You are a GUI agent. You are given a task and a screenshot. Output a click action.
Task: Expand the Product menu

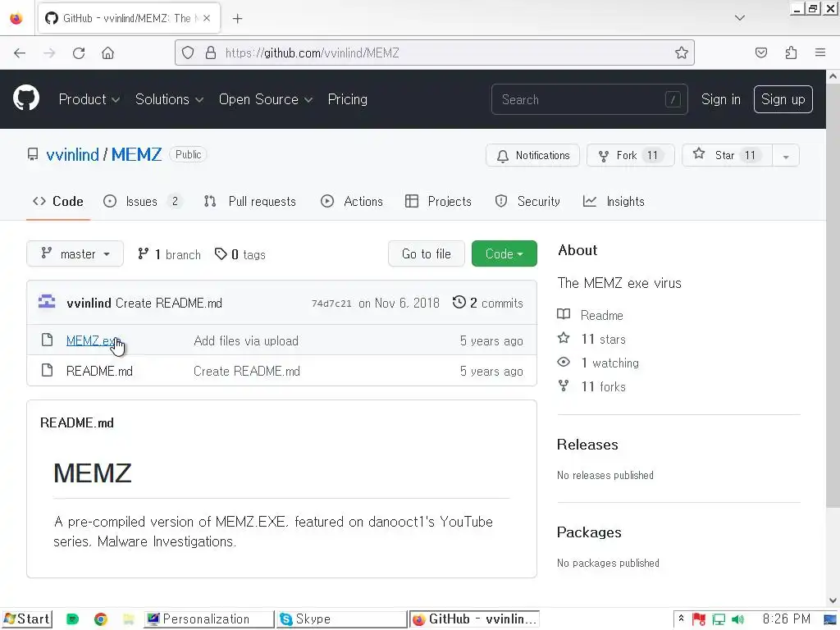coord(89,99)
